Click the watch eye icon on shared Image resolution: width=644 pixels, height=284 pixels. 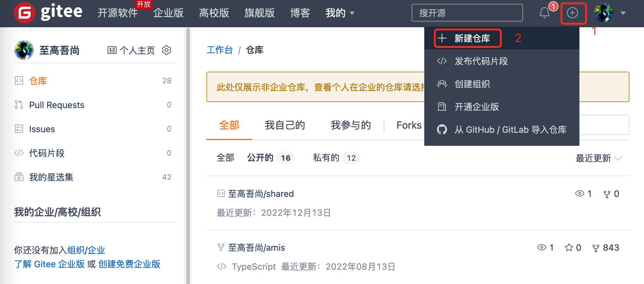pyautogui.click(x=579, y=194)
